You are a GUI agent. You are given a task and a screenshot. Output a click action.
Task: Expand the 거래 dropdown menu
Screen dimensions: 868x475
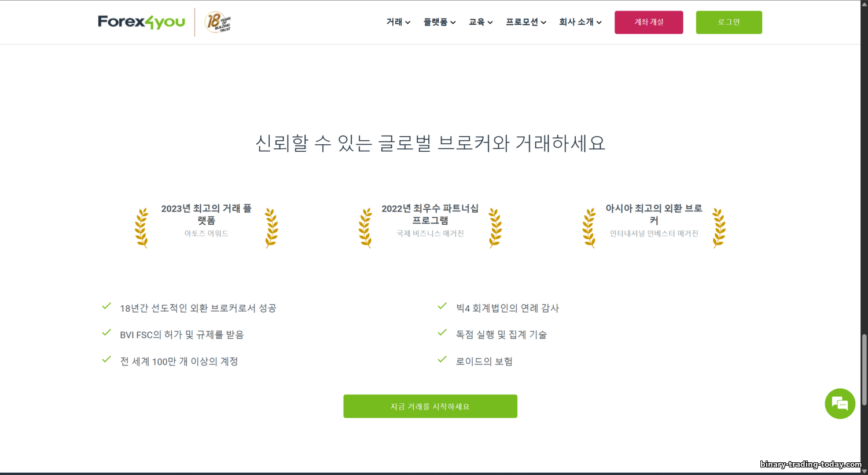(x=398, y=22)
